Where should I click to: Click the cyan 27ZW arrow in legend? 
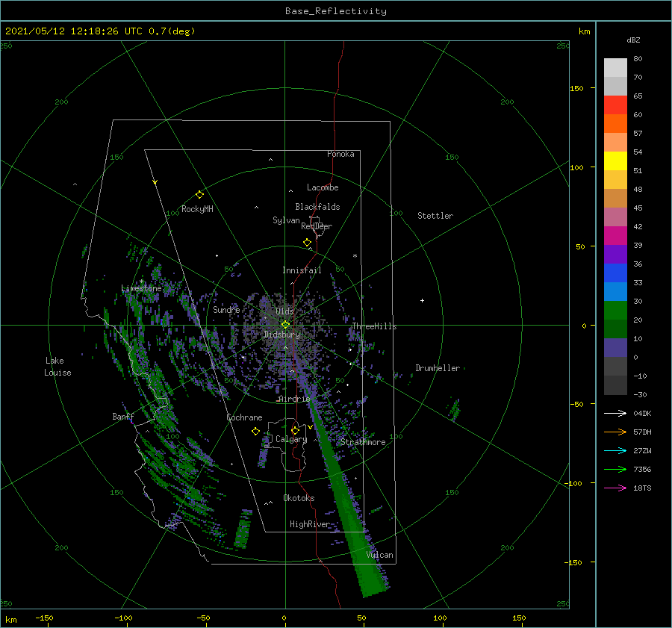(615, 450)
